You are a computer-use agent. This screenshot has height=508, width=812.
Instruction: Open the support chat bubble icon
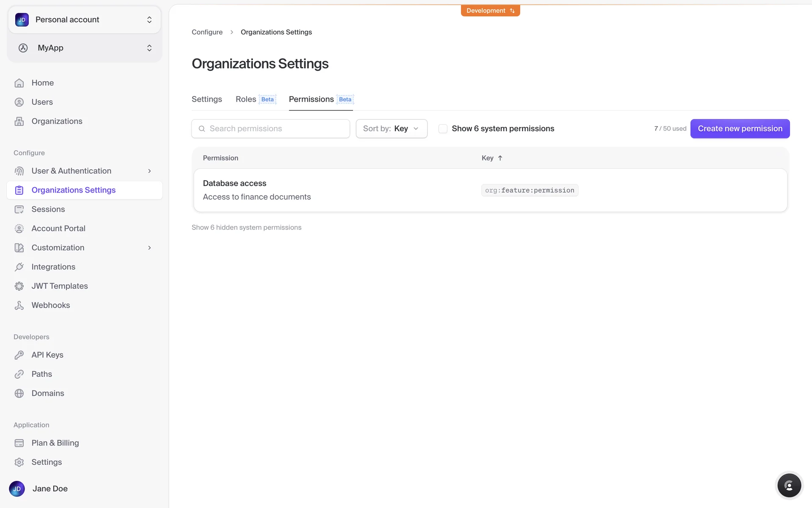click(789, 485)
